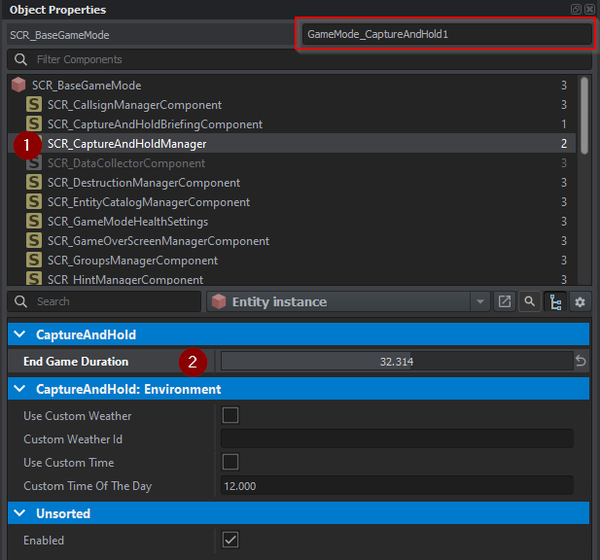This screenshot has height=560, width=600.
Task: Click the SCR_CallsignManagerComponent script icon
Action: click(x=34, y=105)
